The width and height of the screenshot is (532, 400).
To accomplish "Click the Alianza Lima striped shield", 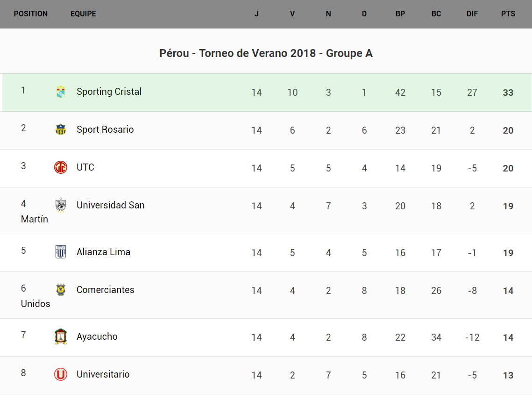I will [x=61, y=252].
